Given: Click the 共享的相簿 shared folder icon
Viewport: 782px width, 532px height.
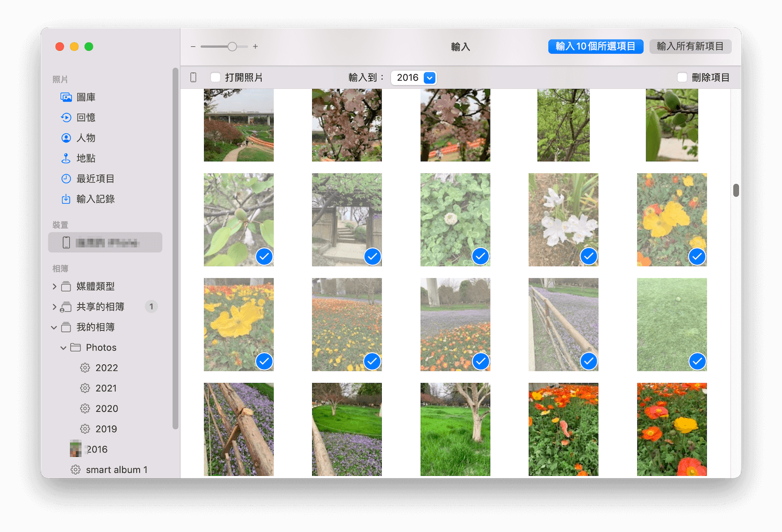Looking at the screenshot, I should (x=65, y=307).
